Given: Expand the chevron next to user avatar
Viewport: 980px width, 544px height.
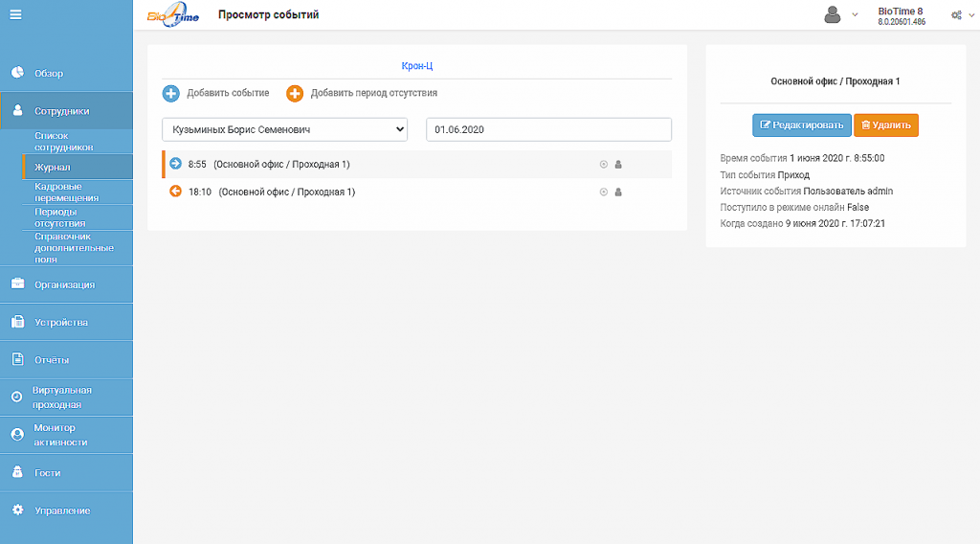Looking at the screenshot, I should click(x=855, y=15).
